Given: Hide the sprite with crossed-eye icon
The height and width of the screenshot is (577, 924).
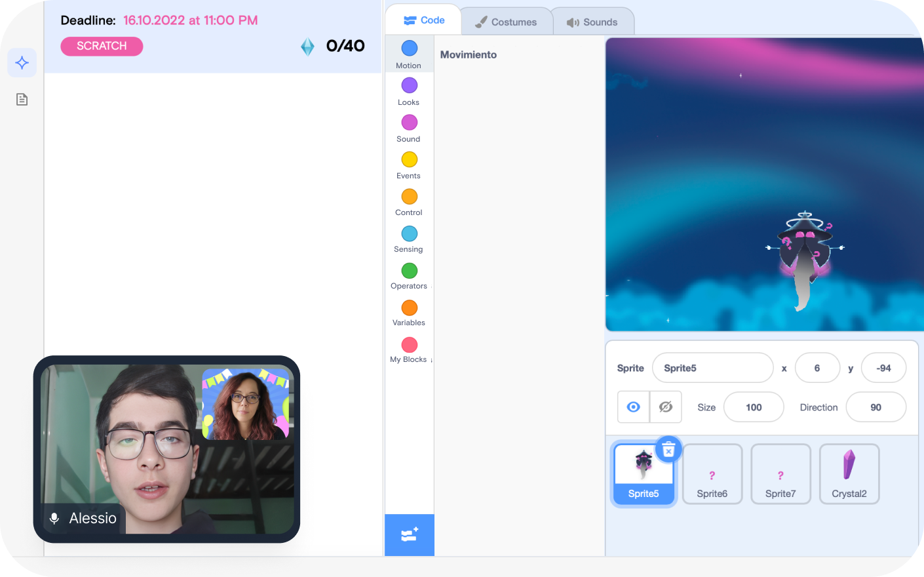Looking at the screenshot, I should (666, 407).
